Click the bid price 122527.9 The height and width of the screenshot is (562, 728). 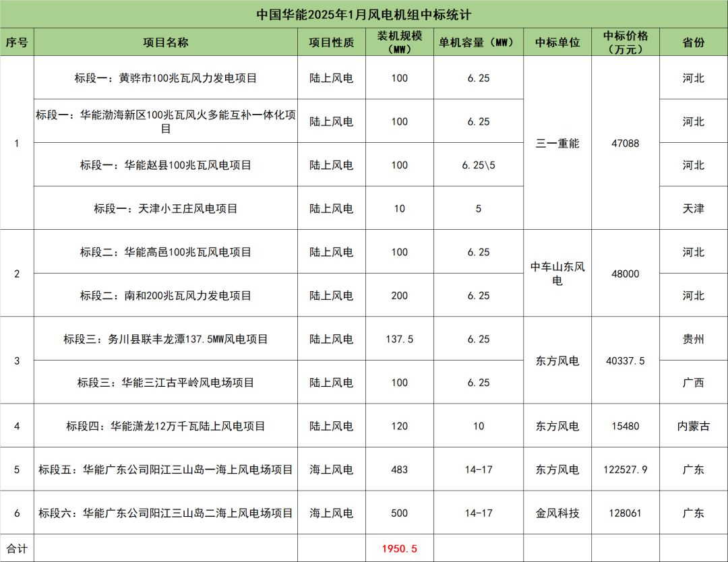click(626, 469)
